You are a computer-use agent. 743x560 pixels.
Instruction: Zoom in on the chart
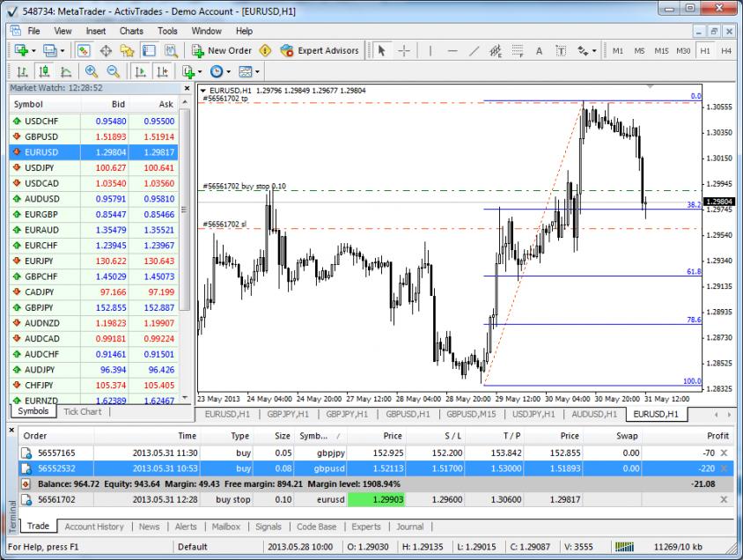pyautogui.click(x=92, y=72)
